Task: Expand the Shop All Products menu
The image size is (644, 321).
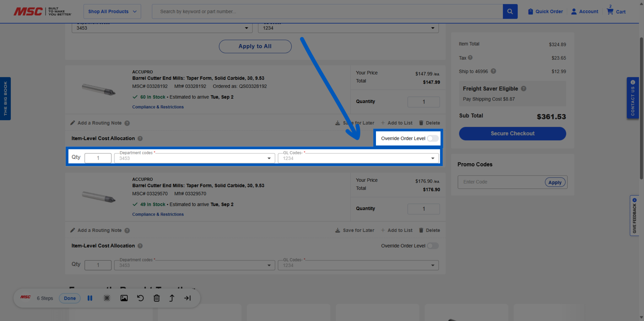Action: pyautogui.click(x=112, y=12)
